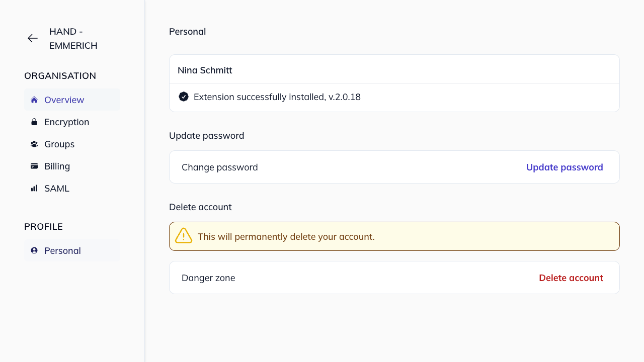The width and height of the screenshot is (644, 362).
Task: Click the Change password row
Action: [x=220, y=167]
